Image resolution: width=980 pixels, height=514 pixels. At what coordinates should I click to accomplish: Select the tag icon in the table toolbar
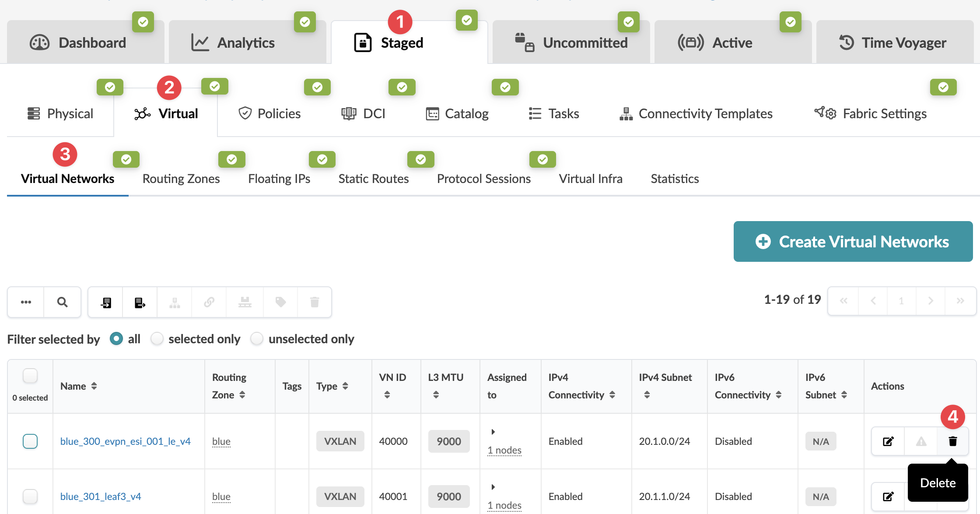coord(280,302)
